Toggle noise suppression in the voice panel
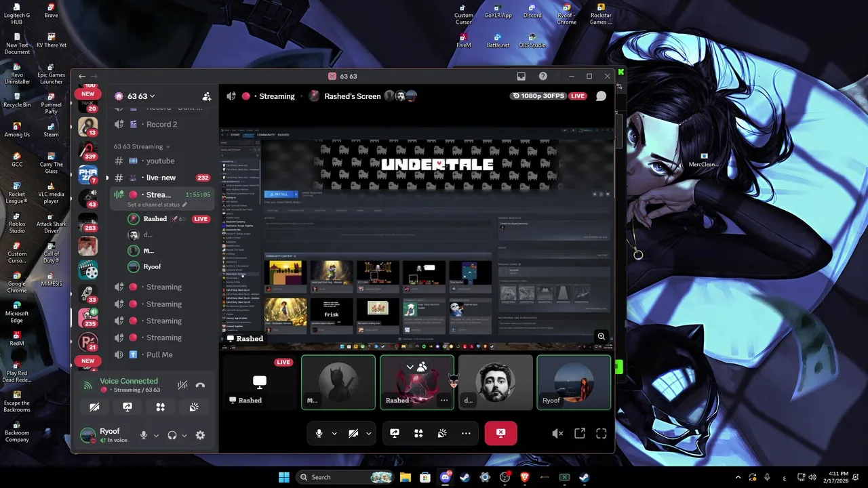Image resolution: width=868 pixels, height=488 pixels. 182,385
